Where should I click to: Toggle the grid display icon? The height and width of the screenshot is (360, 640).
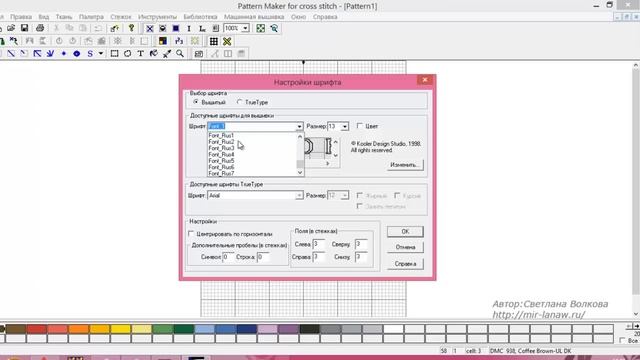(213, 41)
